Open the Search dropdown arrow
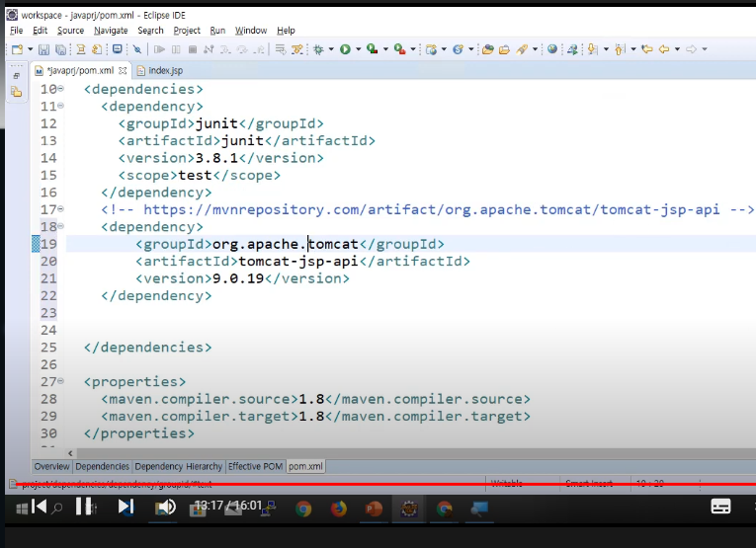Viewport: 756px width, 548px height. click(535, 49)
